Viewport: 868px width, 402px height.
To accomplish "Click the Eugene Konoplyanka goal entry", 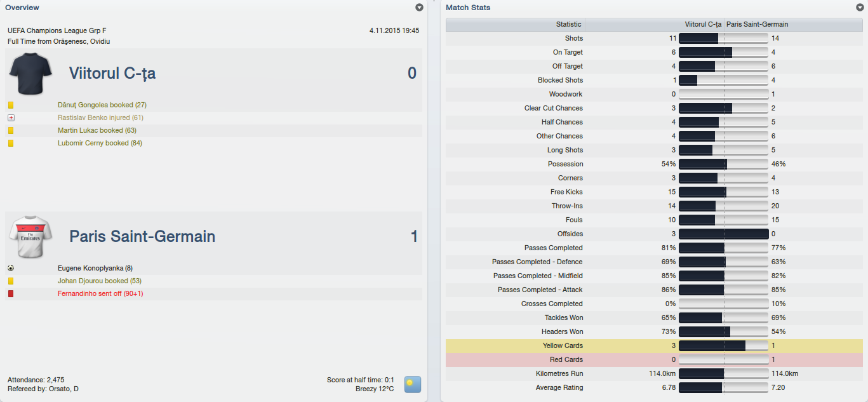I will [x=95, y=268].
